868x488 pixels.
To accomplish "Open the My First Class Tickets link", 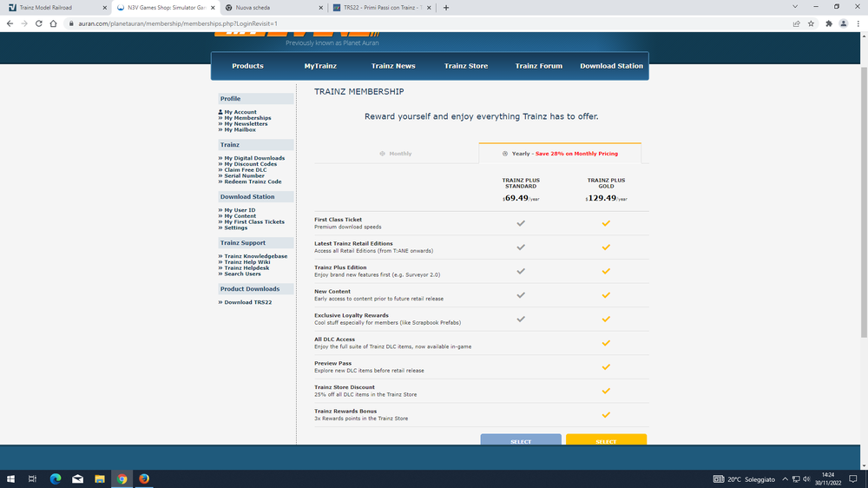I will (254, 222).
